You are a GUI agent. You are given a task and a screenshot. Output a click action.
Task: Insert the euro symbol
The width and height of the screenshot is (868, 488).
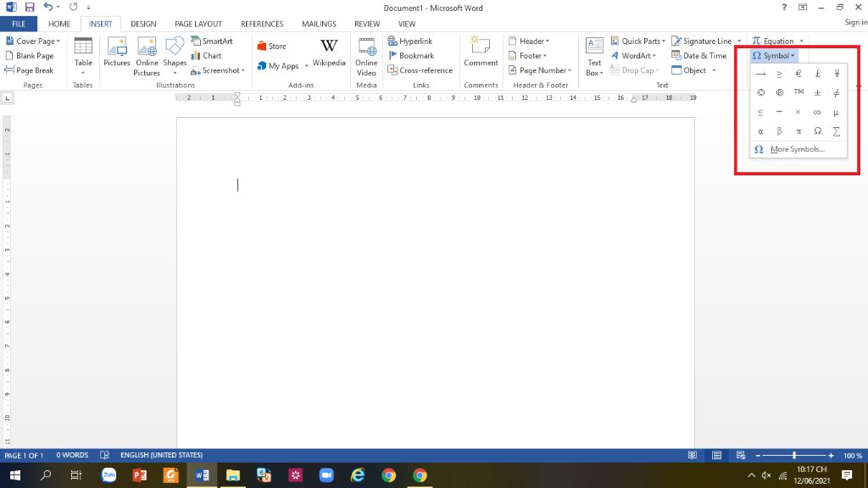point(798,74)
